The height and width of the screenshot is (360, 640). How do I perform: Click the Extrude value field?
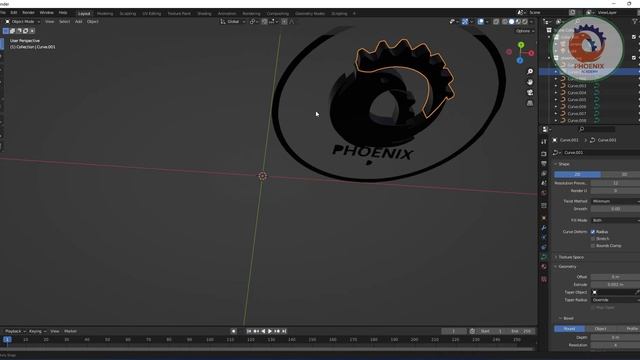[x=615, y=284]
